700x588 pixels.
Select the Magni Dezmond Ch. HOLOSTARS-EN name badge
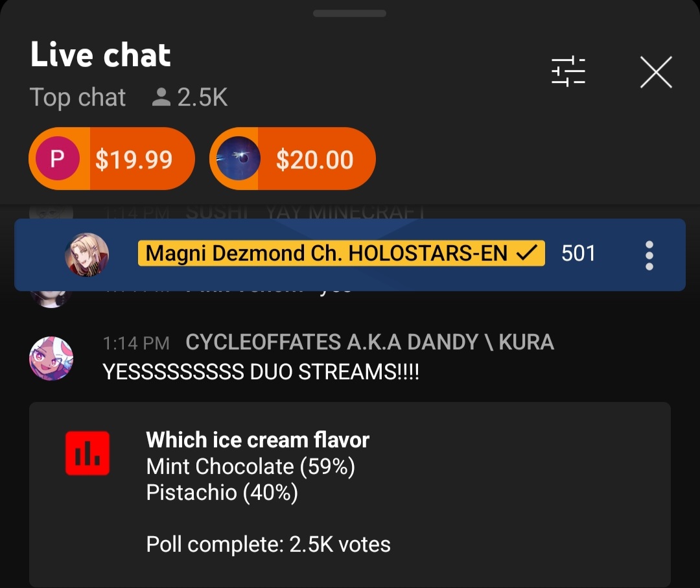tap(341, 253)
